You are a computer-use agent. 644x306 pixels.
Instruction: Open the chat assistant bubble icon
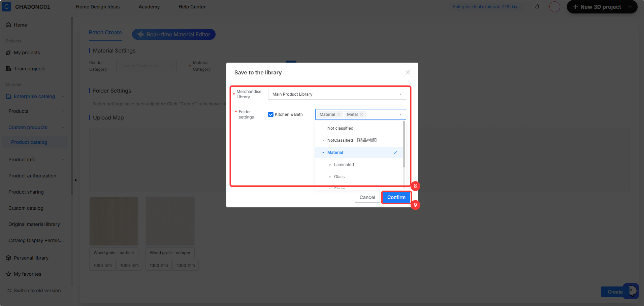(631, 291)
